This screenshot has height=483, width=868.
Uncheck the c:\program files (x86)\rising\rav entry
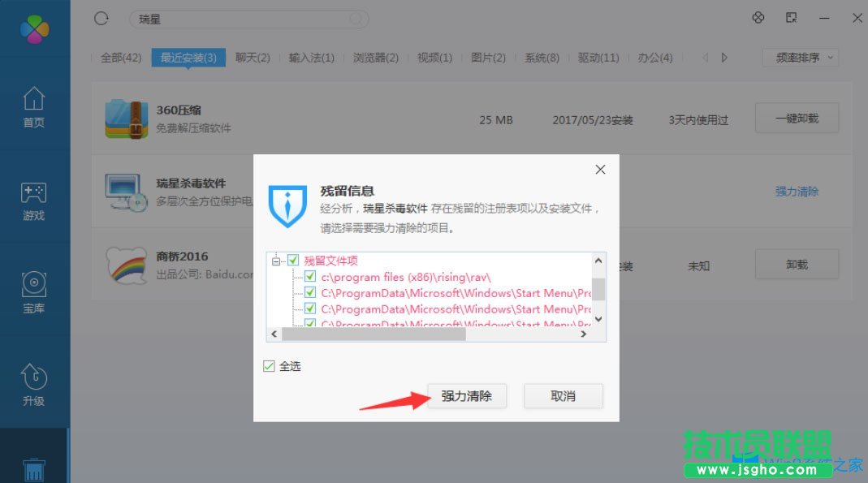(x=309, y=276)
